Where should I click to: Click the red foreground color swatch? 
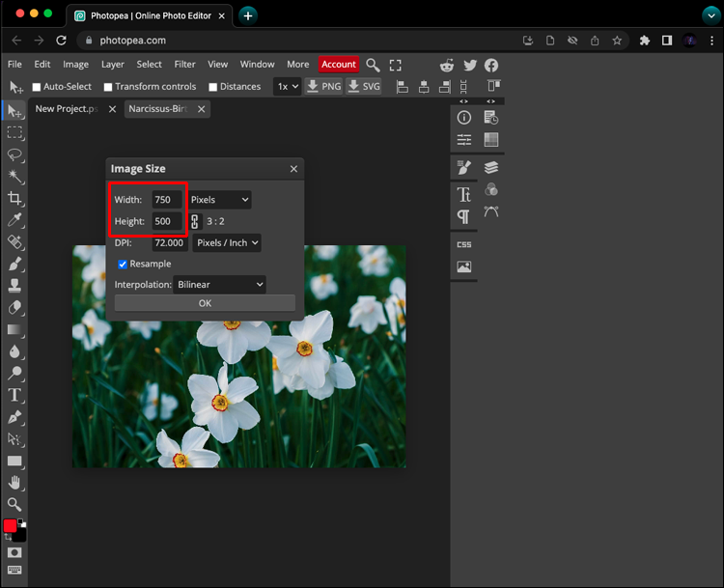click(x=10, y=526)
